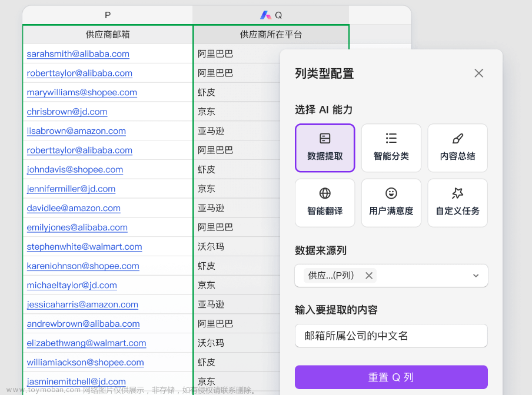The height and width of the screenshot is (395, 532).
Task: Open johndavis@shopee.com email link
Action: click(x=75, y=170)
